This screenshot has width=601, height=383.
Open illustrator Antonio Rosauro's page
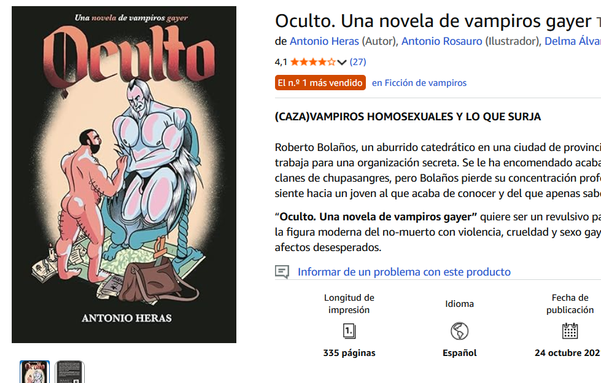pyautogui.click(x=442, y=41)
